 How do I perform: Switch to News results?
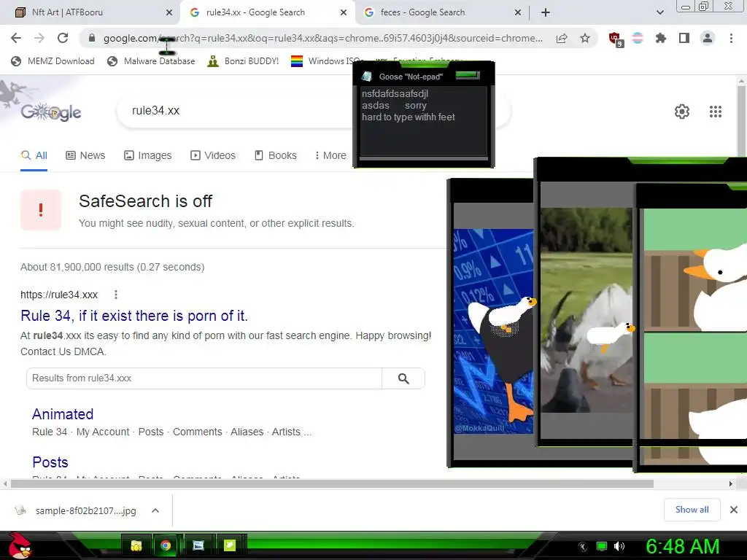point(85,155)
